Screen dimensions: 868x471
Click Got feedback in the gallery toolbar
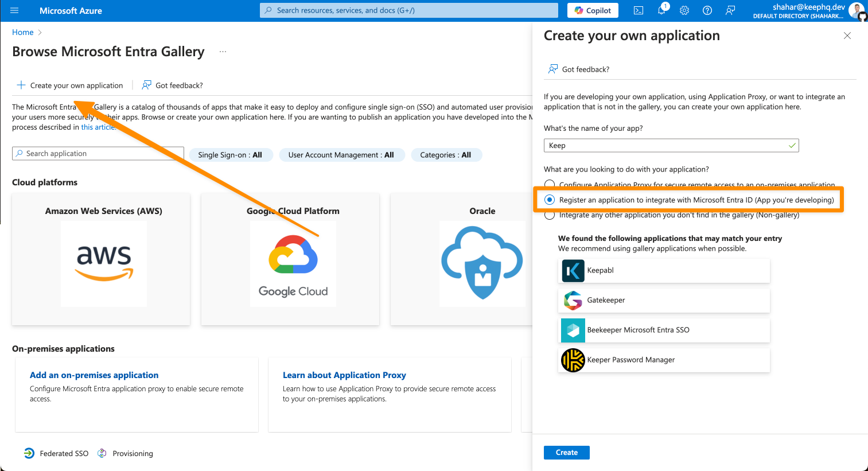173,85
